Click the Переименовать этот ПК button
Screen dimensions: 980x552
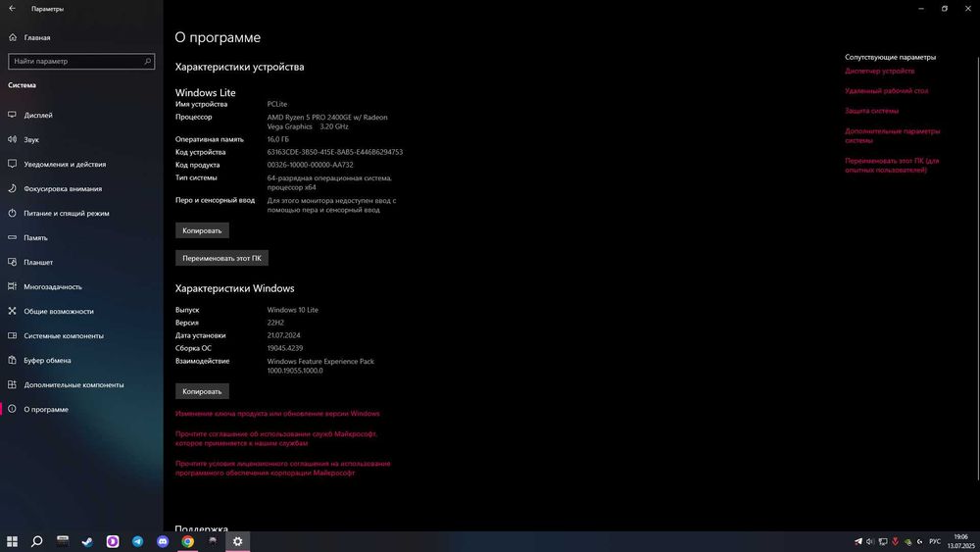(221, 258)
